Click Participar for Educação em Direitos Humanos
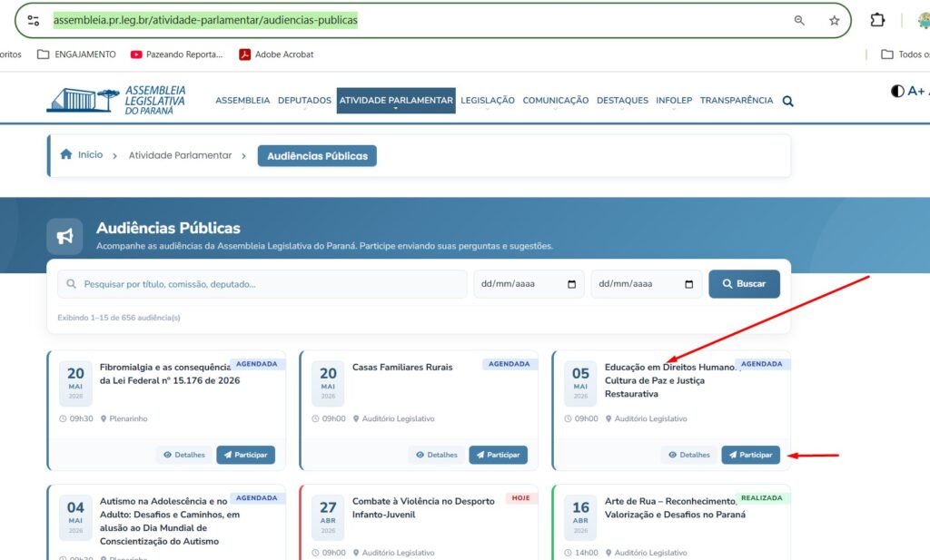The height and width of the screenshot is (560, 930). (x=750, y=455)
